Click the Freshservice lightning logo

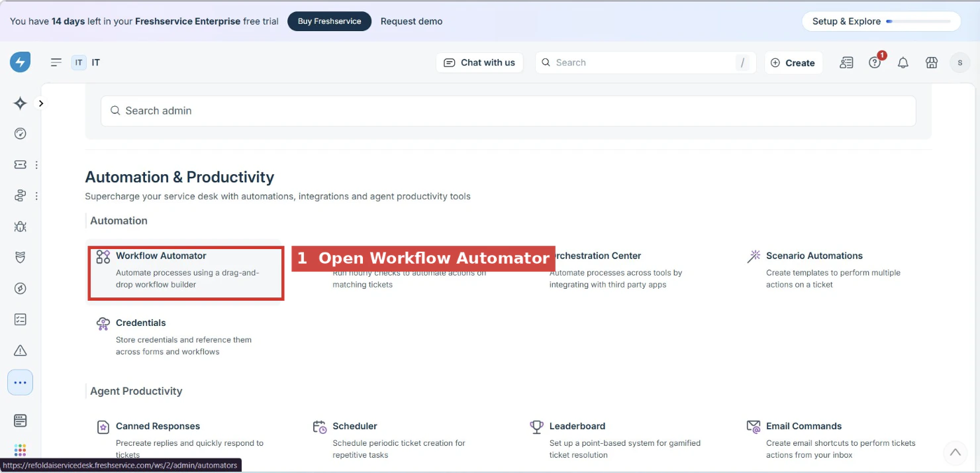(x=20, y=62)
